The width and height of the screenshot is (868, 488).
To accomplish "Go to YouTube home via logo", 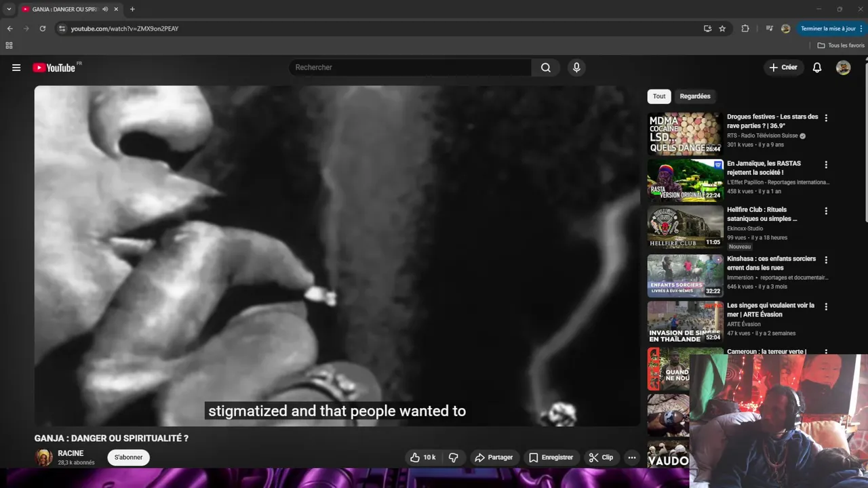I will pos(54,68).
